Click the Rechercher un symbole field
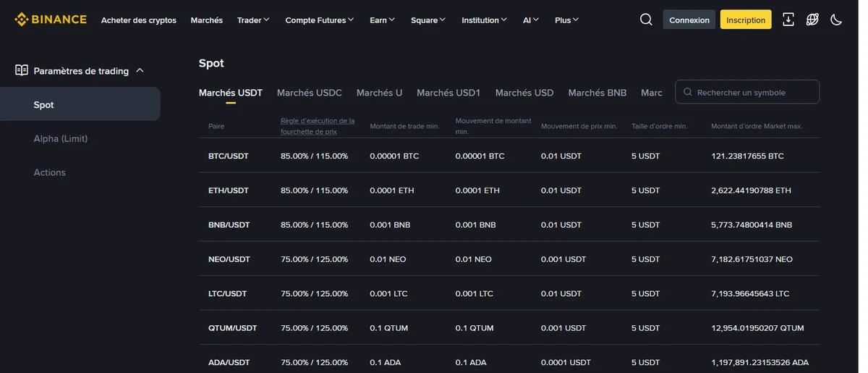This screenshot has height=373, width=868. pos(747,92)
